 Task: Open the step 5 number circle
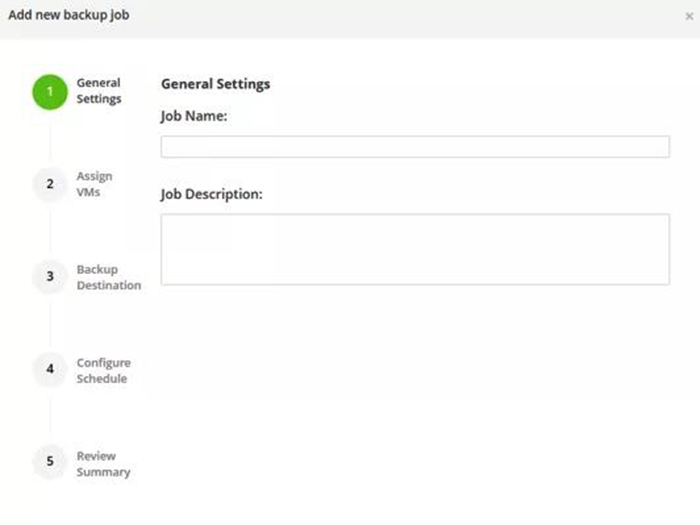(x=50, y=462)
